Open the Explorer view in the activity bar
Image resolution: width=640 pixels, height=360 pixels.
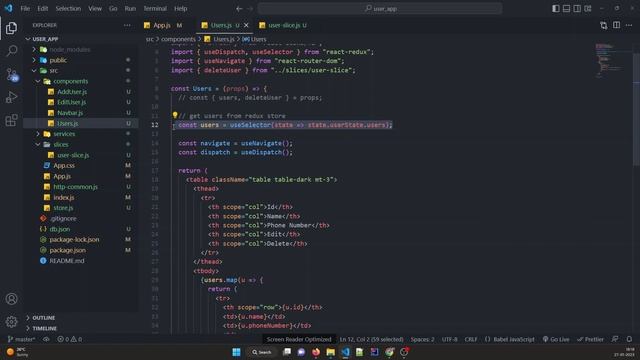tap(11, 28)
